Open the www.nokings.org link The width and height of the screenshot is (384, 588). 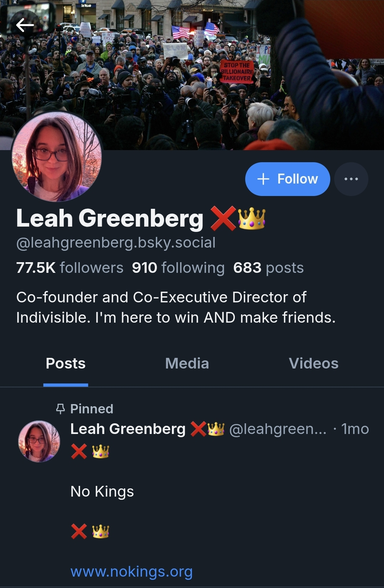point(132,572)
